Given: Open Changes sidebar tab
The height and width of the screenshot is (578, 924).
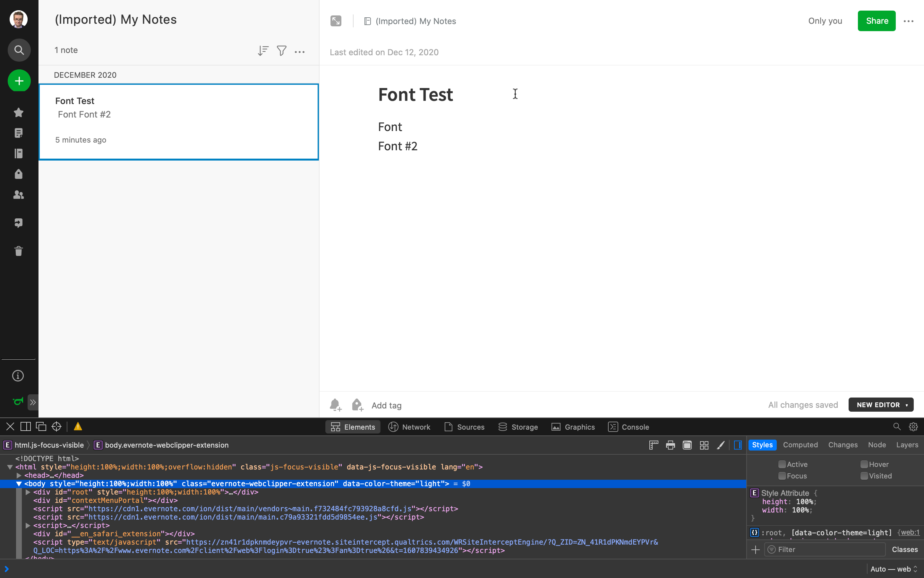Looking at the screenshot, I should pyautogui.click(x=843, y=445).
